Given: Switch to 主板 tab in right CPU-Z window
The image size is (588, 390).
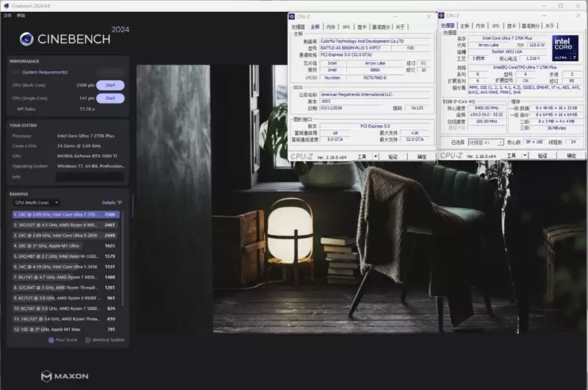Looking at the screenshot, I should 465,26.
